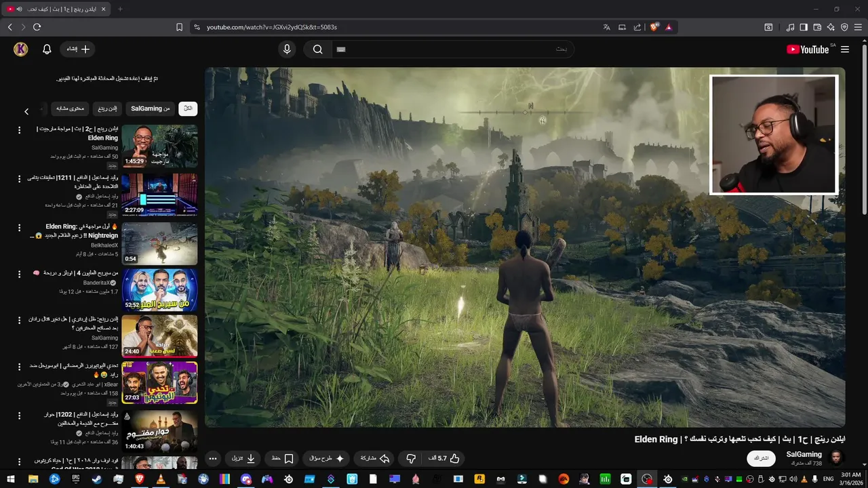Screen dimensions: 868x488
Task: Open the Nightreign 0:54 video thumbnail
Action: 159,243
